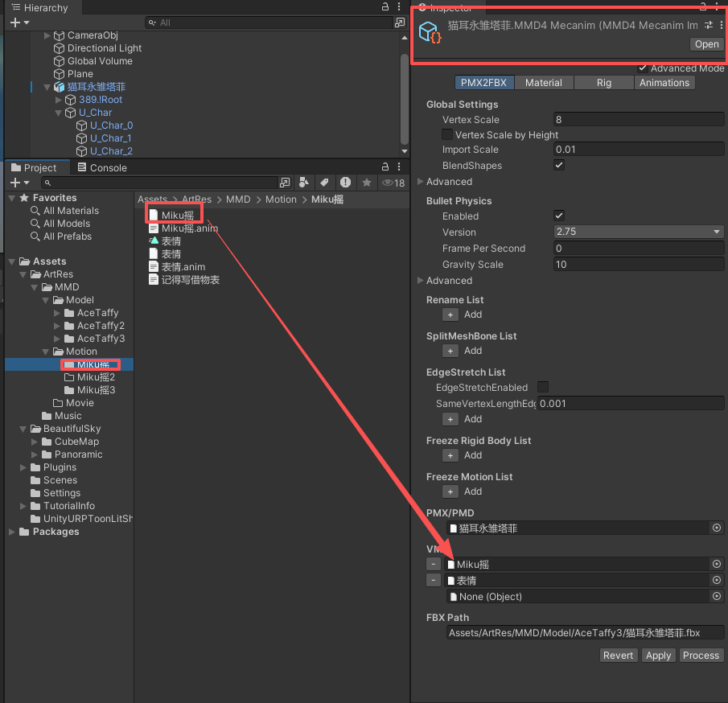Open object picker for PMX/PMD field

[x=717, y=528]
